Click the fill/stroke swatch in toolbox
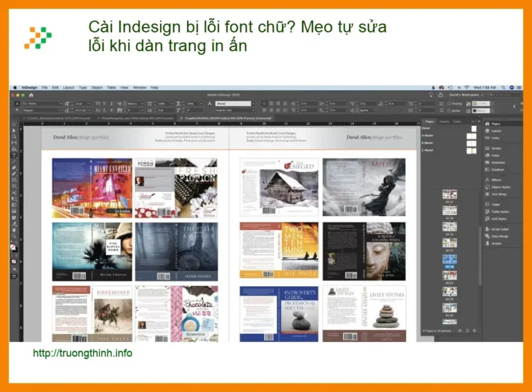Screen dimensions: 532x392 pyautogui.click(x=14, y=249)
